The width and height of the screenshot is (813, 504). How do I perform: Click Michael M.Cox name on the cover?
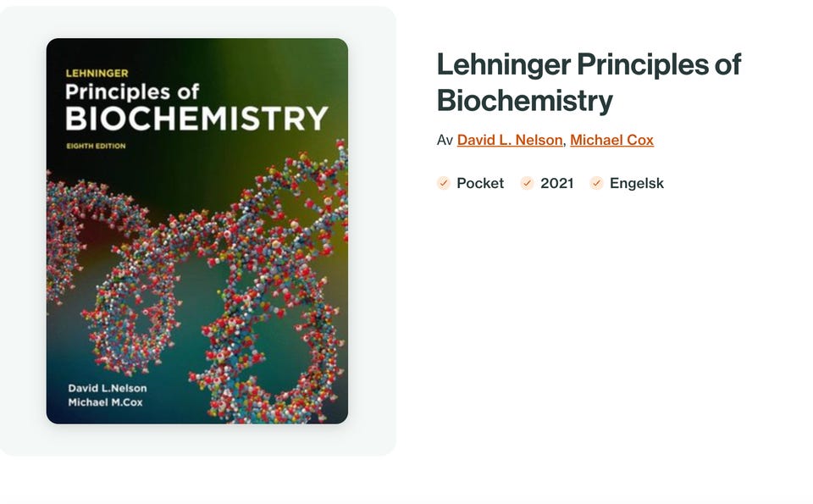(105, 402)
